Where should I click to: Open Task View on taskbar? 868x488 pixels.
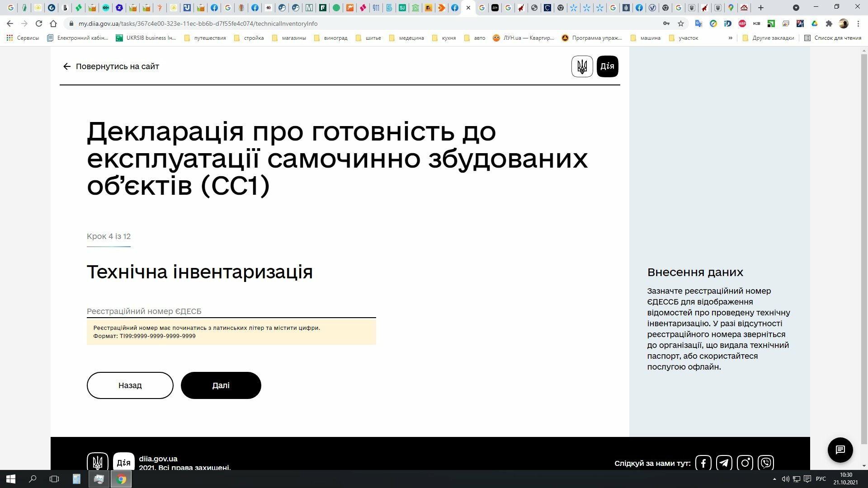54,479
